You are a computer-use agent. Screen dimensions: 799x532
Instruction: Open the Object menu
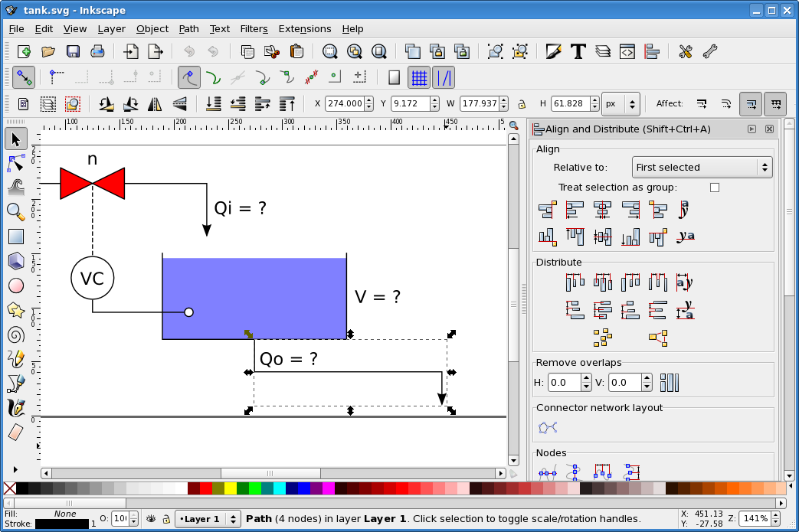[152, 29]
